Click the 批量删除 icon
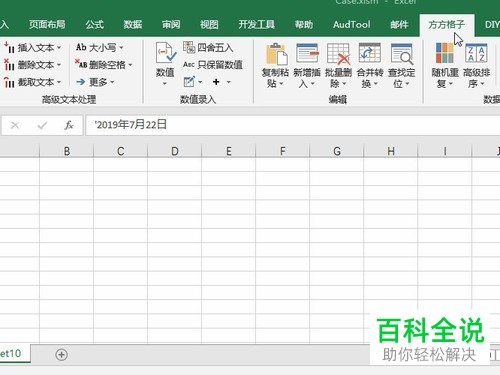This screenshot has height=375, width=500. (338, 54)
